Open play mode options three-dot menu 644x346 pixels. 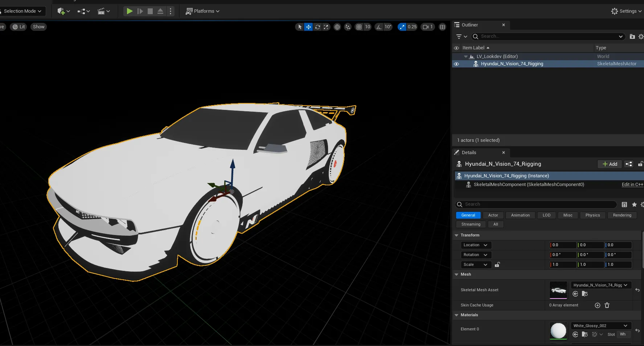click(x=171, y=11)
